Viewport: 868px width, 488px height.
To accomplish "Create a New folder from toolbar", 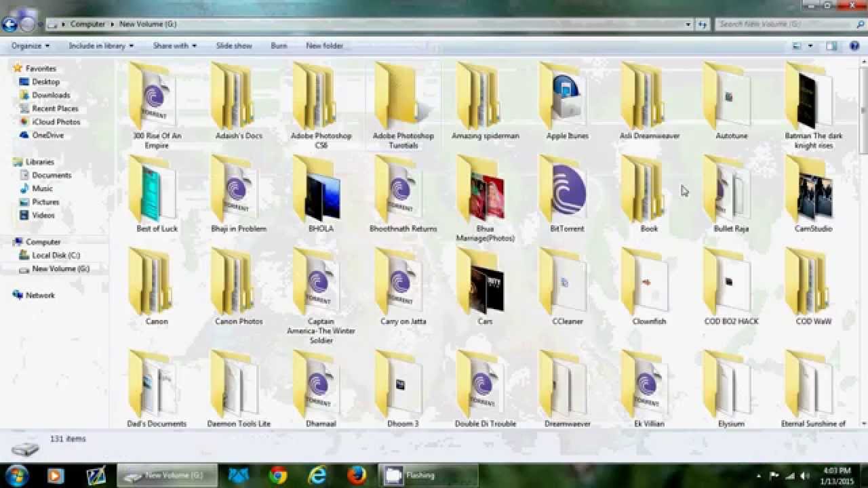I will pos(324,46).
